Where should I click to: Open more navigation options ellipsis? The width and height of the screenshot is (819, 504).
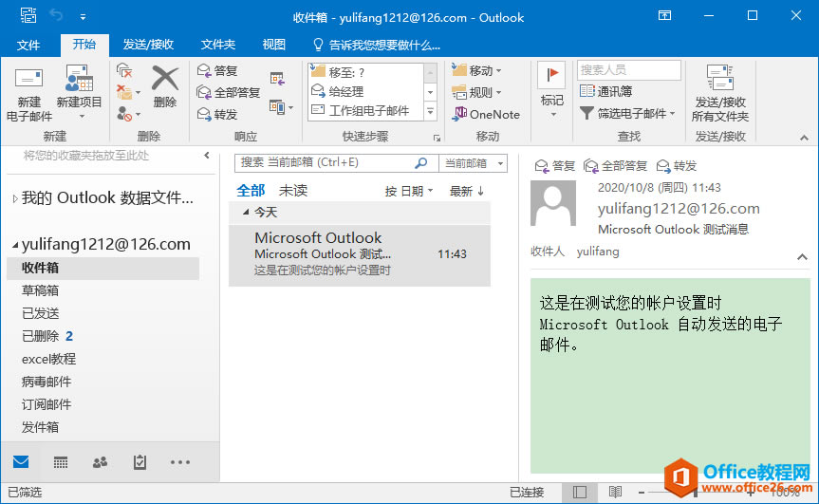pos(180,462)
